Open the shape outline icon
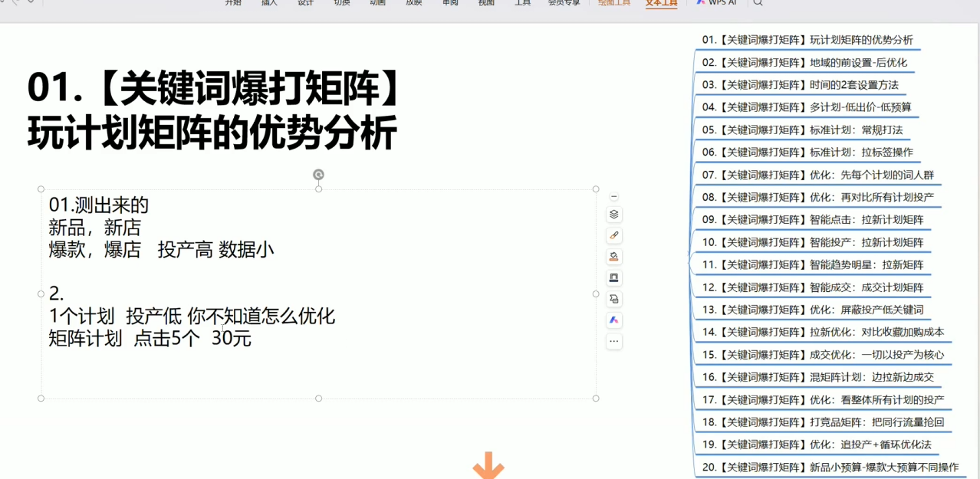 (613, 277)
